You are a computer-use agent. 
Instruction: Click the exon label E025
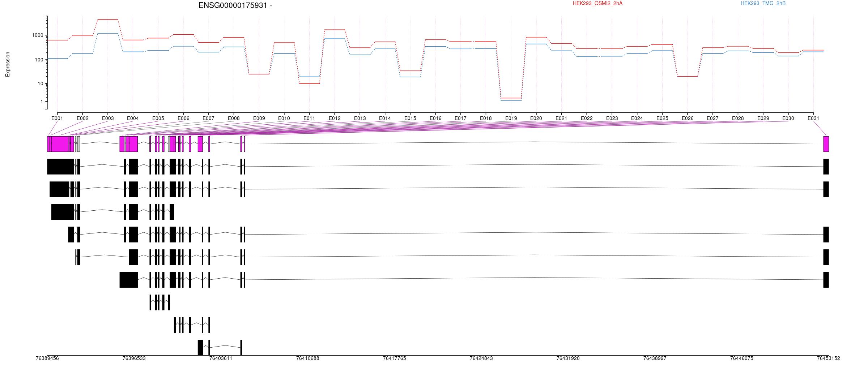662,118
